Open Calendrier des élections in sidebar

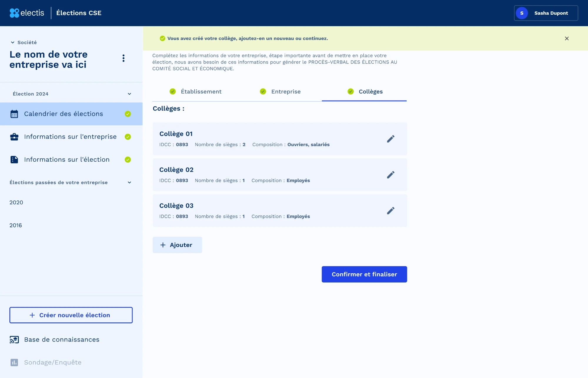click(71, 114)
